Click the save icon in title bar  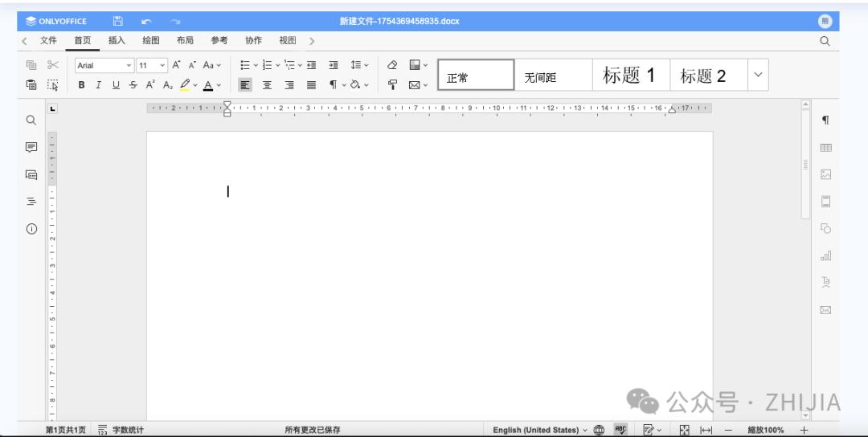click(x=118, y=21)
